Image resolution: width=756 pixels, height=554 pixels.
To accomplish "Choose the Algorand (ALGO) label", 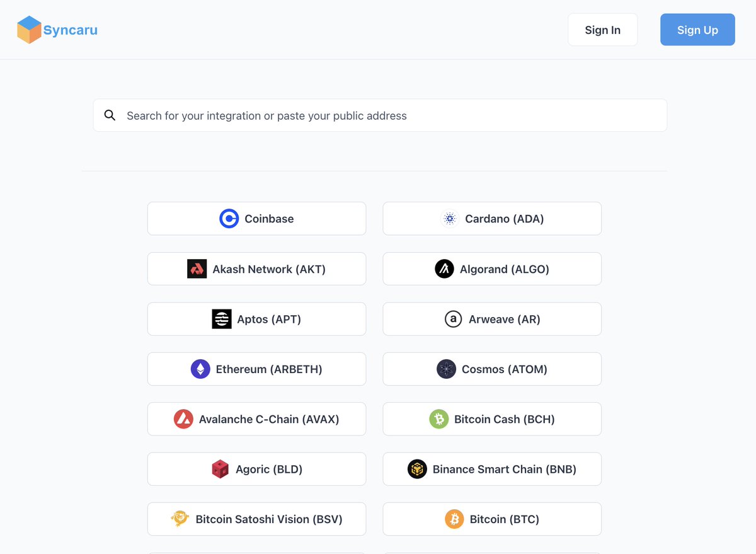I will [x=504, y=269].
